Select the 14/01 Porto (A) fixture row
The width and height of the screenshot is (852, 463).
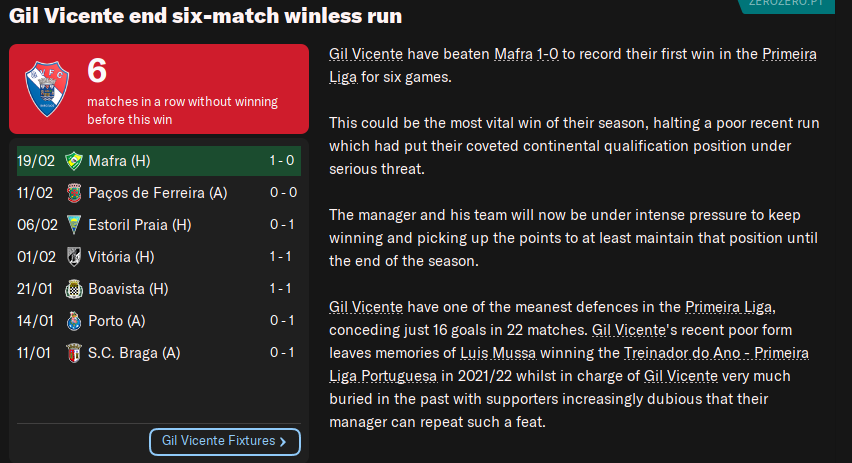pyautogui.click(x=158, y=321)
